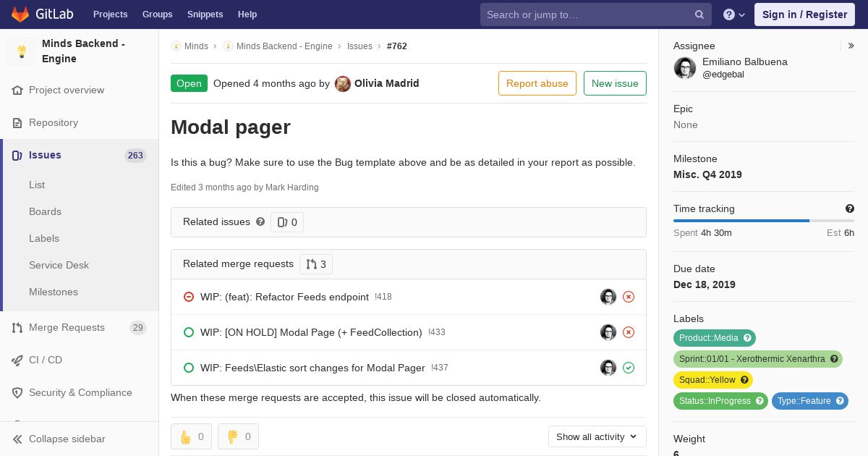868x456 pixels.
Task: Click the related merge requests count badge
Action: 316,264
